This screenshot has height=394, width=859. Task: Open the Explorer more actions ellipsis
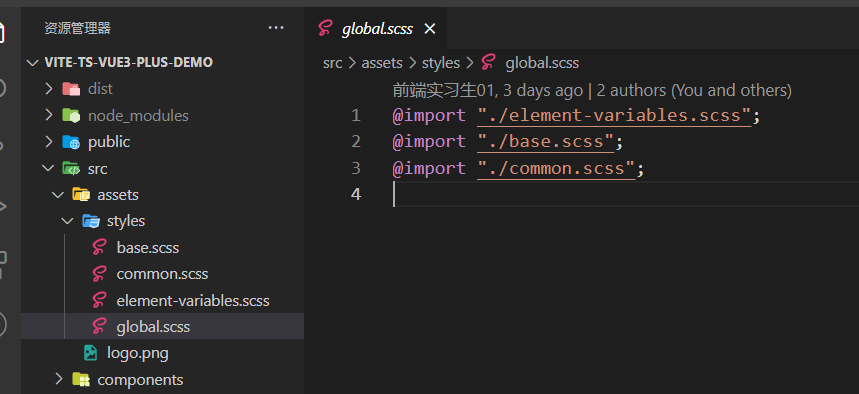click(x=276, y=28)
